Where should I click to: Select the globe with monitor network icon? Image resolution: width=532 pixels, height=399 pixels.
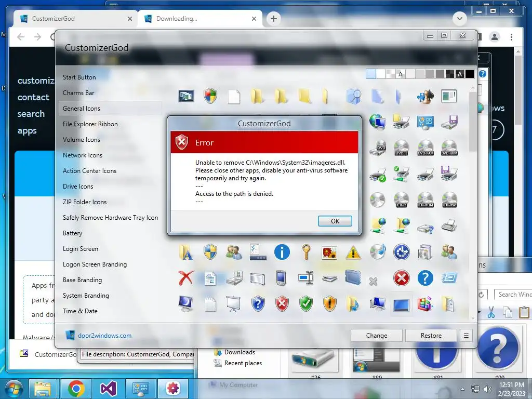point(377,122)
